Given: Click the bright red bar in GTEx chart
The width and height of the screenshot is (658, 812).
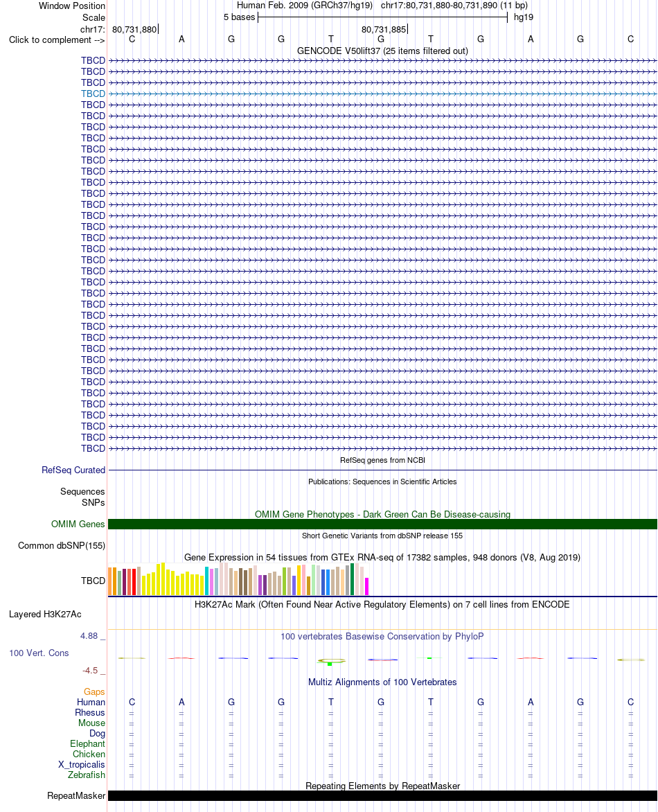Looking at the screenshot, I should point(134,582).
